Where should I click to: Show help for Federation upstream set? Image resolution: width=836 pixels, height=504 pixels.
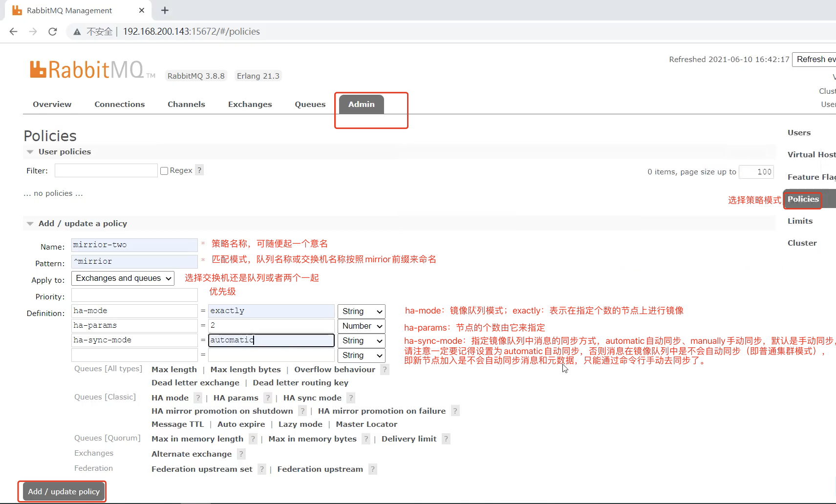pos(262,469)
